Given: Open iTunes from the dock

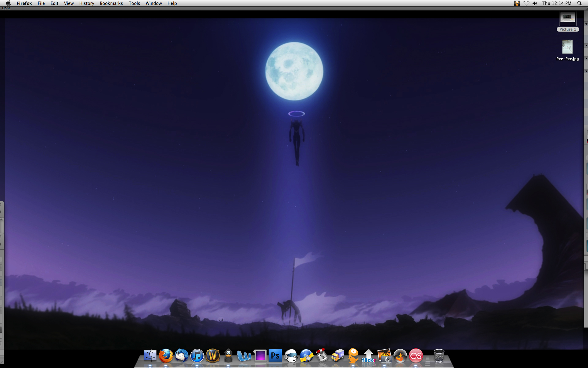Looking at the screenshot, I should point(197,356).
